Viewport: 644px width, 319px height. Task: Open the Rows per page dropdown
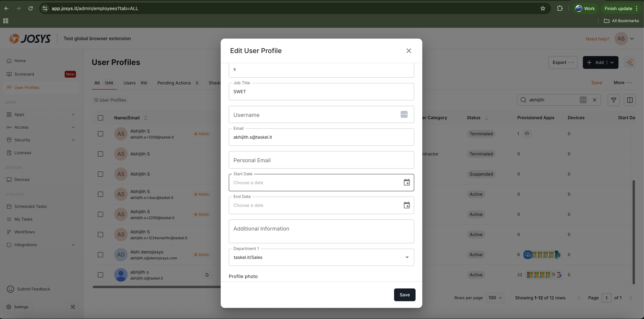point(495,298)
